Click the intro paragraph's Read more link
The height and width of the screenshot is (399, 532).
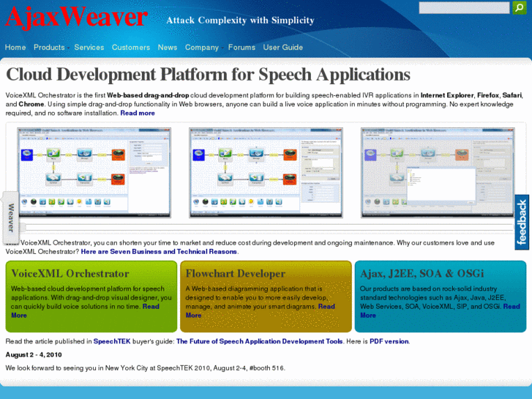(138, 113)
